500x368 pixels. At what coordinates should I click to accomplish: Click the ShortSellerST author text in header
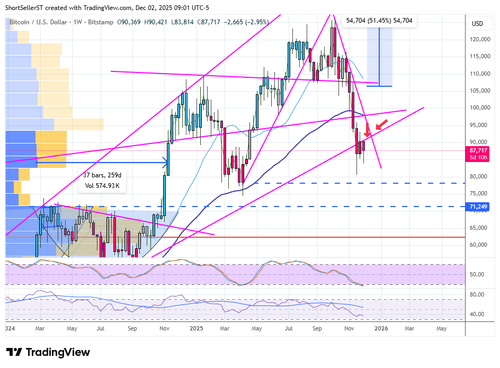click(x=24, y=7)
